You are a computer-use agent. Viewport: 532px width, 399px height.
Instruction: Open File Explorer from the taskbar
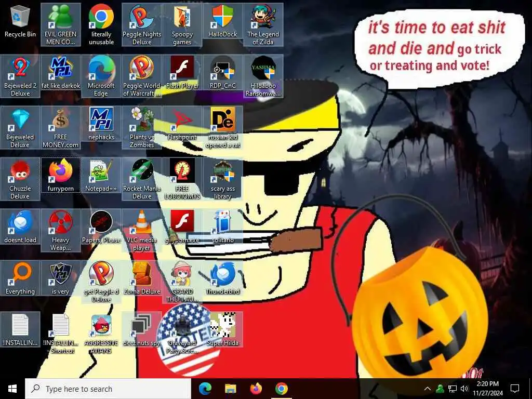coord(231,389)
